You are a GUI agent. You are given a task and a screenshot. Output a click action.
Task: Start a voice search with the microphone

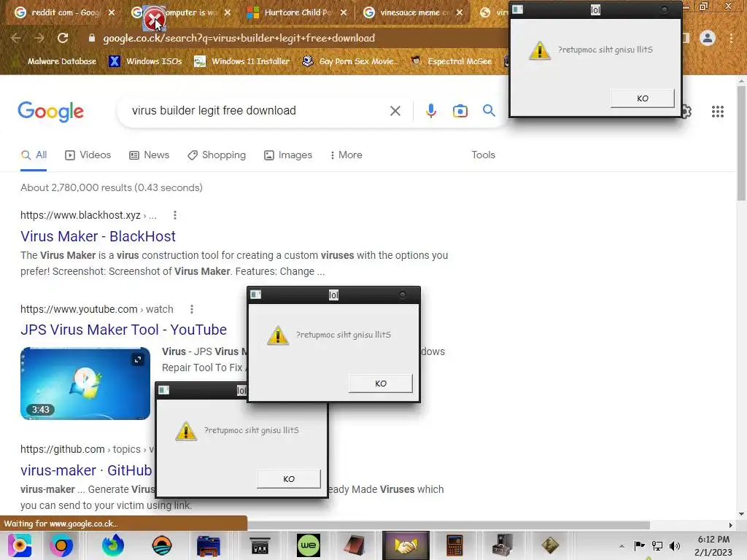430,111
